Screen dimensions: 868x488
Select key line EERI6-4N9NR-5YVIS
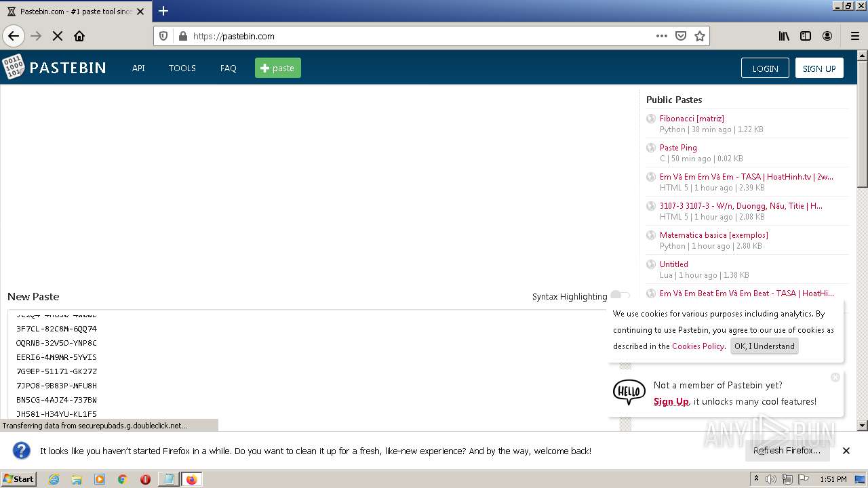[x=56, y=357]
